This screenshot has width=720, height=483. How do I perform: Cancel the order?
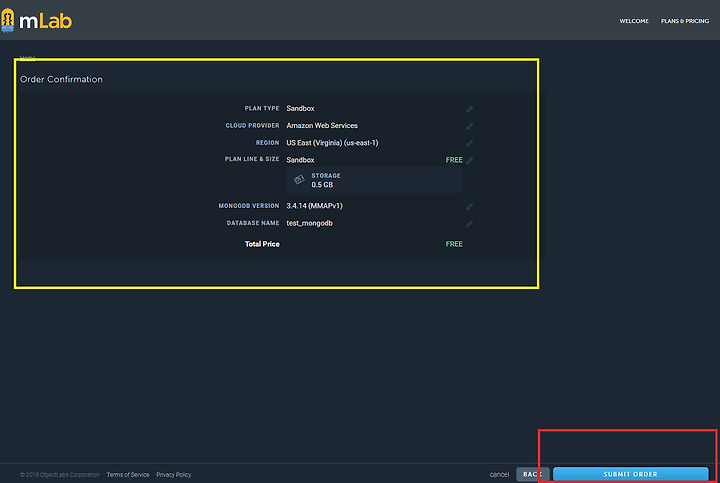point(499,474)
